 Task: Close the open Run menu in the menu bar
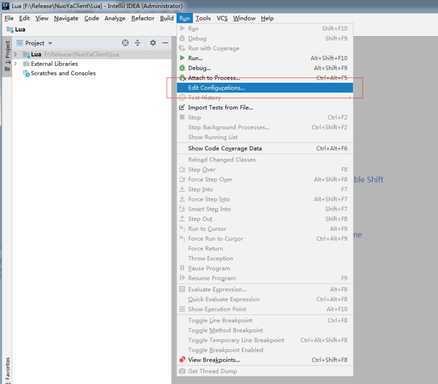click(184, 18)
